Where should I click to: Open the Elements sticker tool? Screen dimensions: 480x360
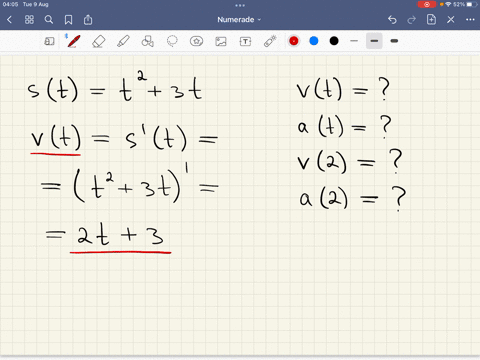click(x=196, y=41)
